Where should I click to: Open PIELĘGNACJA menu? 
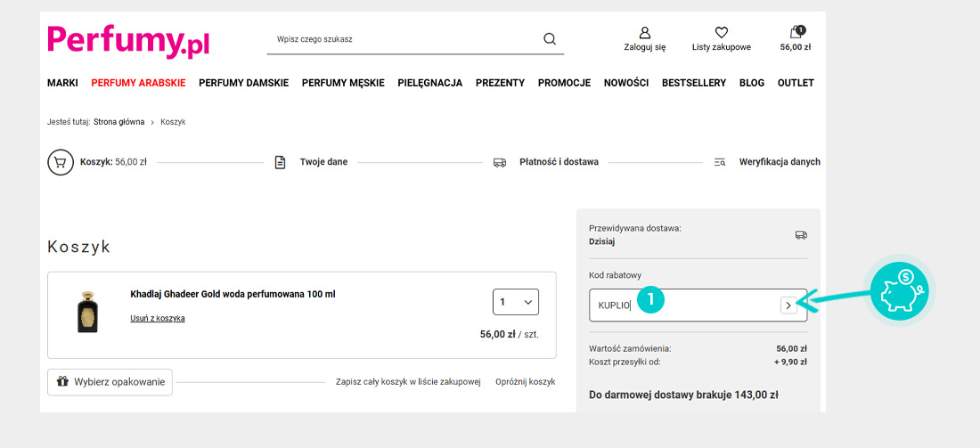(x=430, y=83)
